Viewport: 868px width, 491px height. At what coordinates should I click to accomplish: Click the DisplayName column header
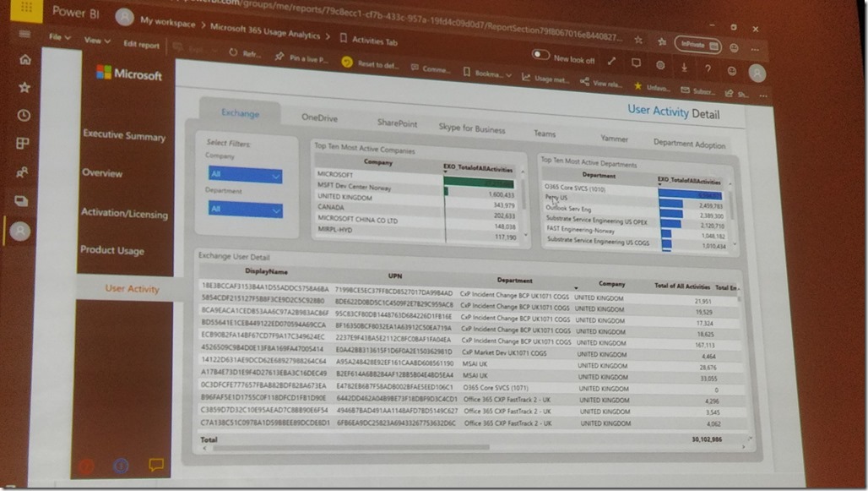click(x=266, y=271)
